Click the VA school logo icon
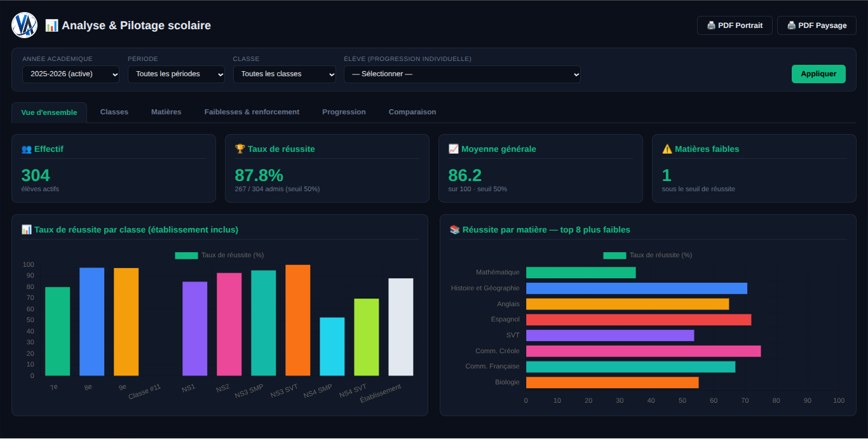Viewport: 868px width, 439px height. pos(25,25)
